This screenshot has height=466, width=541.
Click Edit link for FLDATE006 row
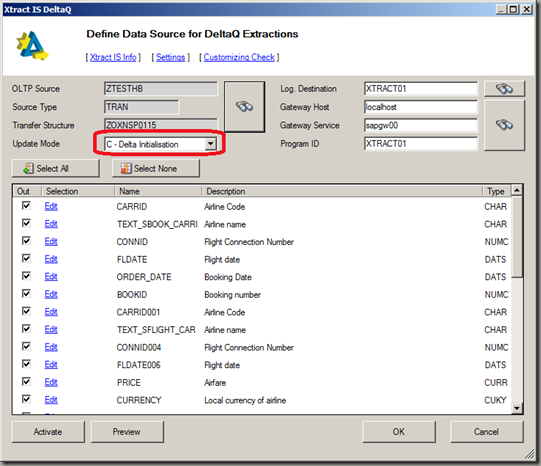[x=51, y=365]
